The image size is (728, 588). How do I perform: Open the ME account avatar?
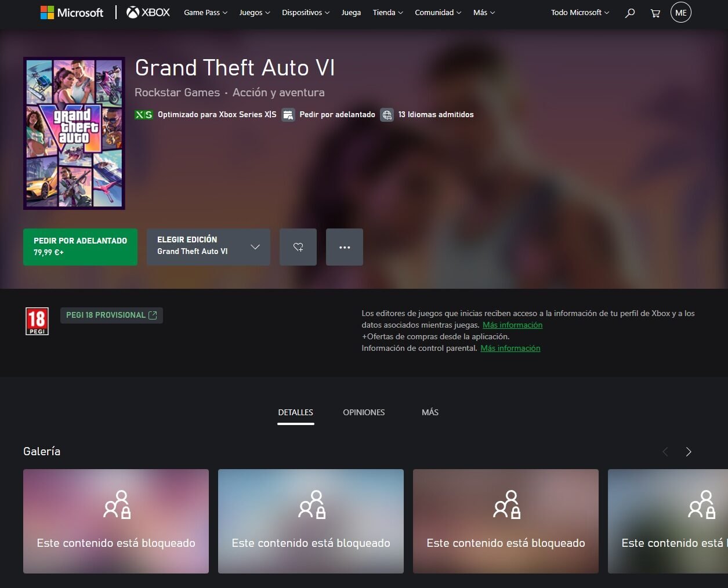point(681,12)
